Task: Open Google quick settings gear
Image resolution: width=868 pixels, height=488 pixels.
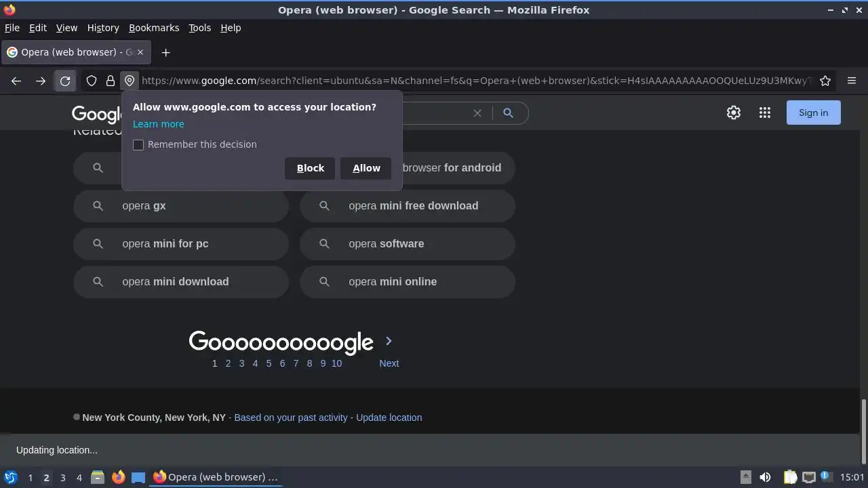Action: pyautogui.click(x=734, y=113)
